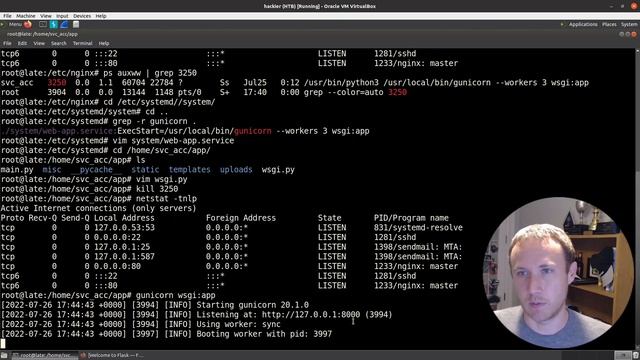Close the terminal window
Screen dimensions: 640x360
634,34
